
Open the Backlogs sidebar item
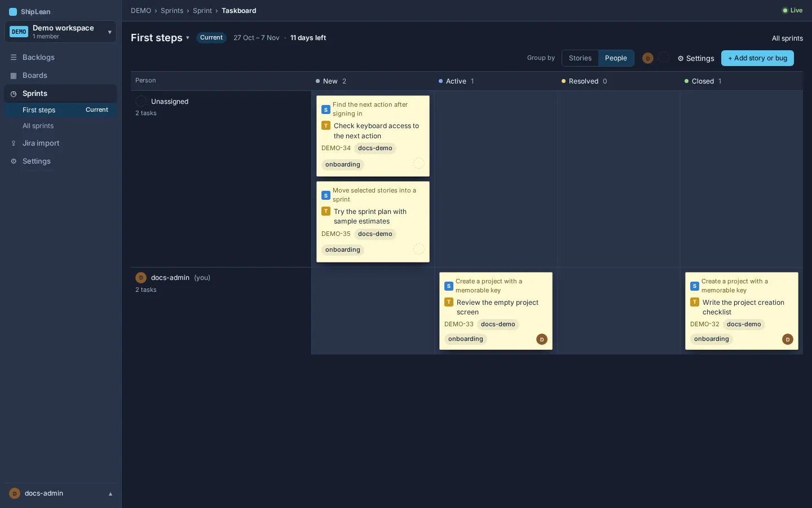[x=61, y=58]
